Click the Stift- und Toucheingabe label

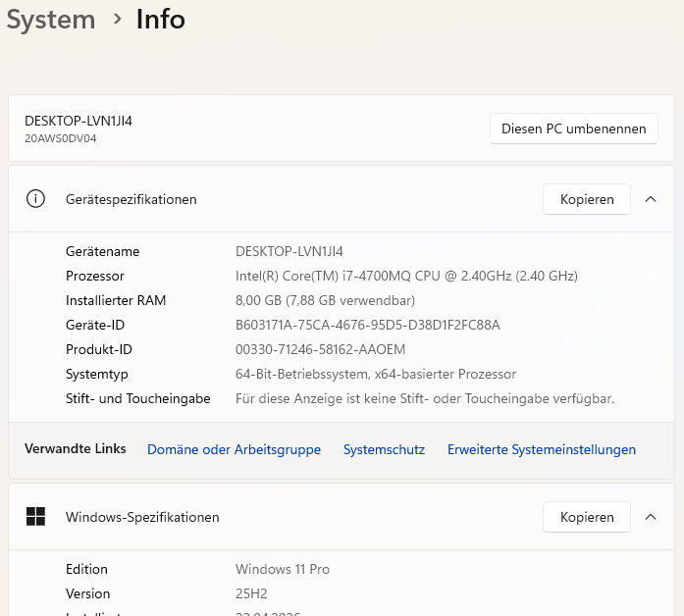[138, 398]
